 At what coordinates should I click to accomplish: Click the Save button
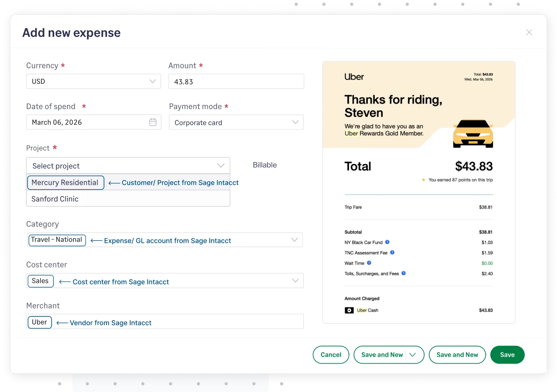[507, 355]
